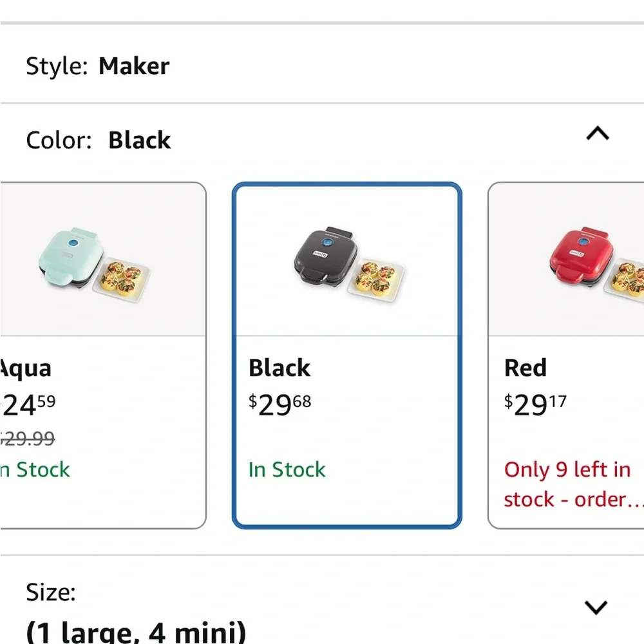Tap the Black name inside the selected card
Image resolution: width=644 pixels, height=644 pixels.
[279, 368]
